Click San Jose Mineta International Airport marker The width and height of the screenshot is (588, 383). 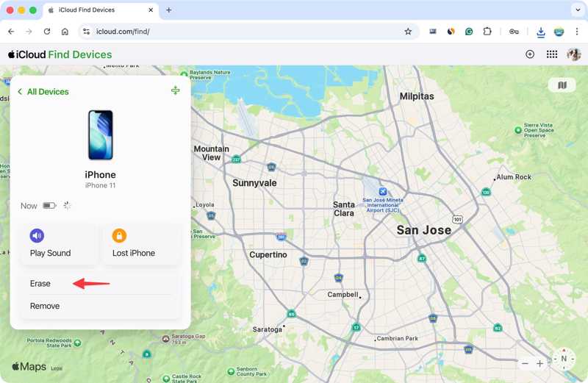point(382,192)
